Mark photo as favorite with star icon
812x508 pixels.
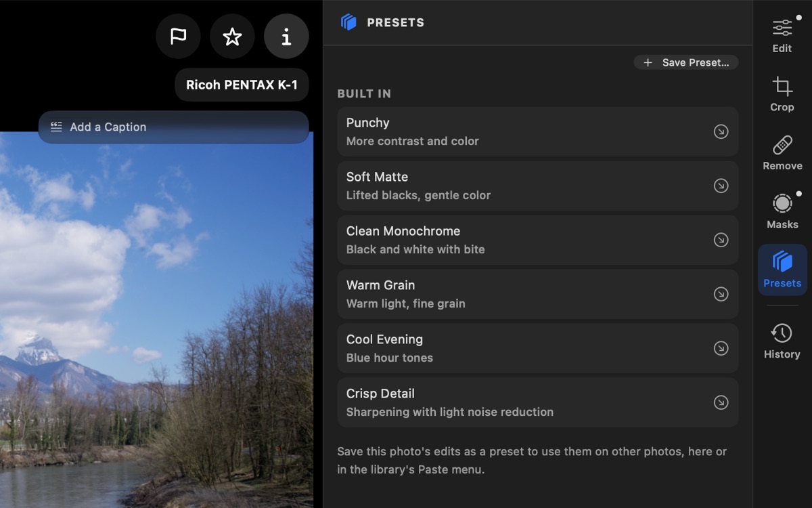[232, 37]
